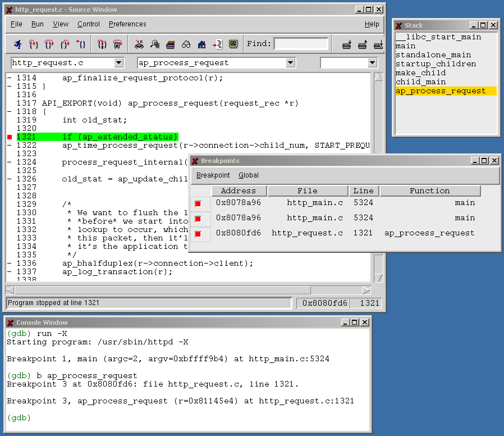Expand the http_request.c file dropdown
The width and height of the screenshot is (504, 436).
(118, 63)
